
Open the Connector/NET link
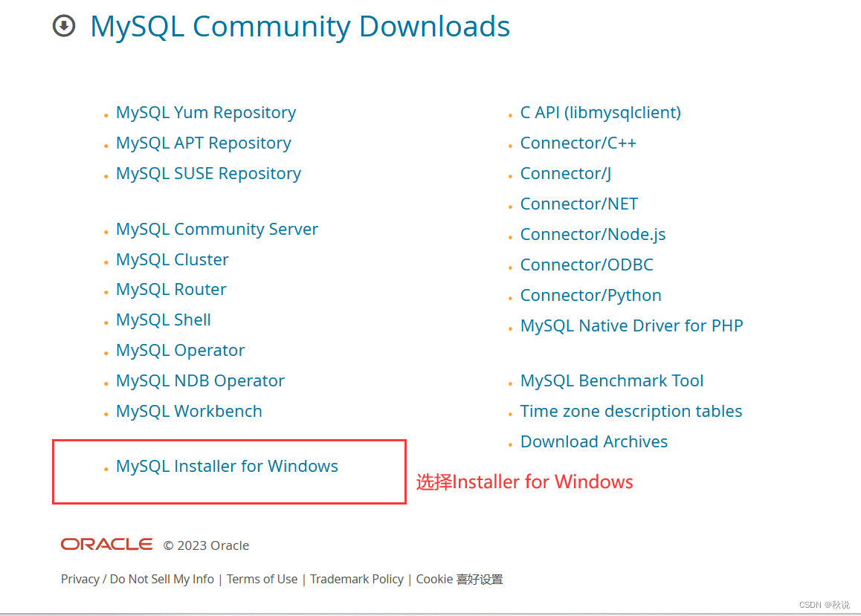(578, 204)
